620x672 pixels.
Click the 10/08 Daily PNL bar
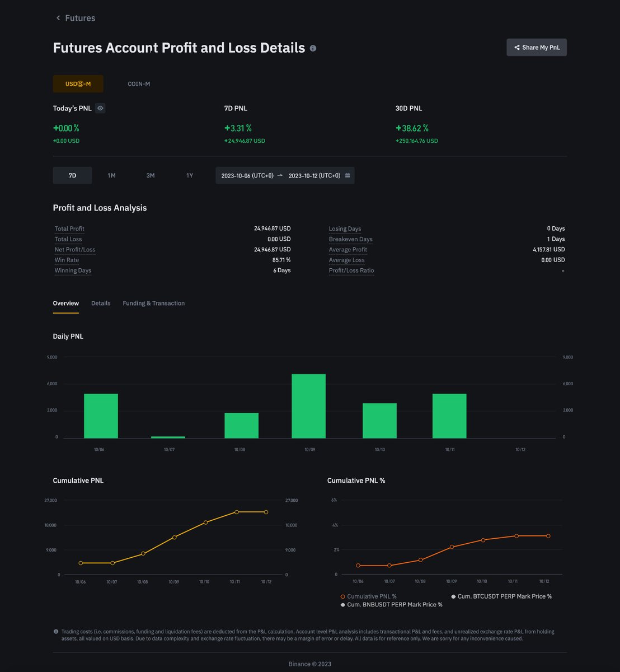tap(241, 426)
